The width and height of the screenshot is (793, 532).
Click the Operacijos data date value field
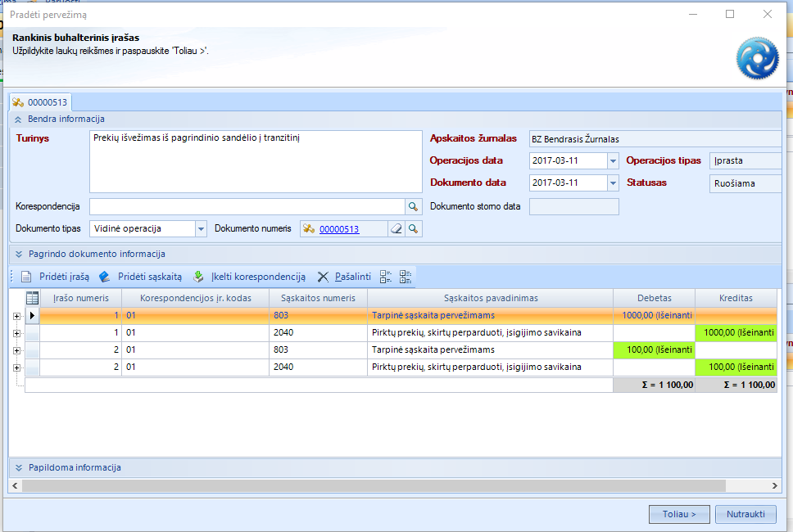(568, 160)
